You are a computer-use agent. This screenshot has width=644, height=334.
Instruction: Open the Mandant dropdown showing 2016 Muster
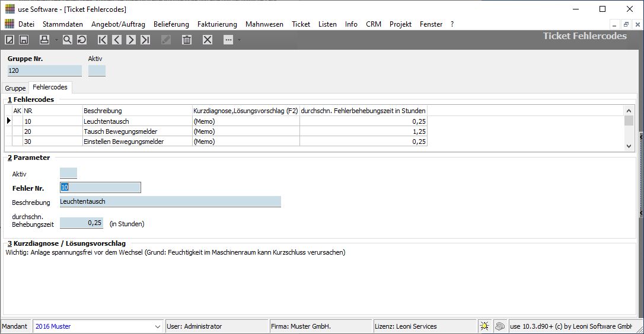[x=157, y=326]
